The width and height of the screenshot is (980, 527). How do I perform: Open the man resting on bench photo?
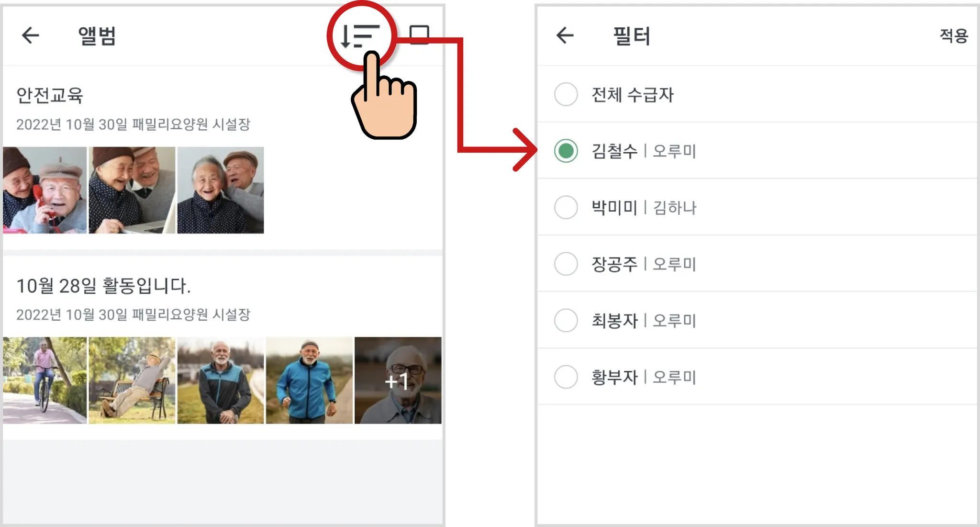point(132,380)
